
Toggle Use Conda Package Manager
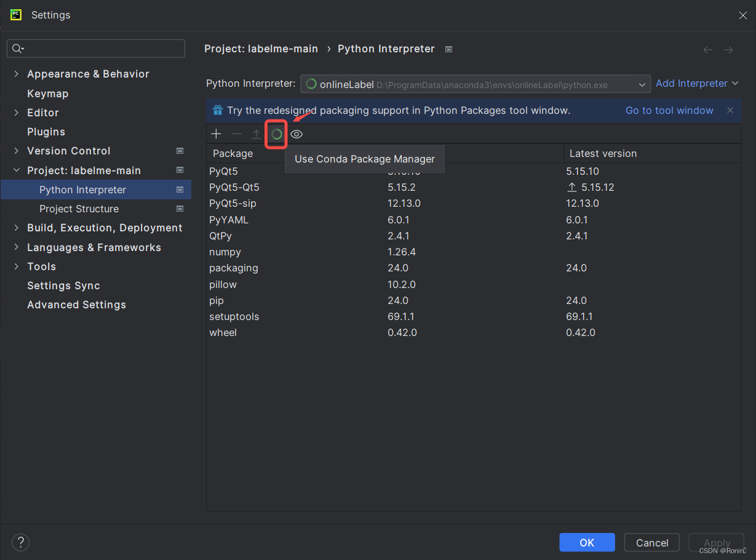click(277, 134)
